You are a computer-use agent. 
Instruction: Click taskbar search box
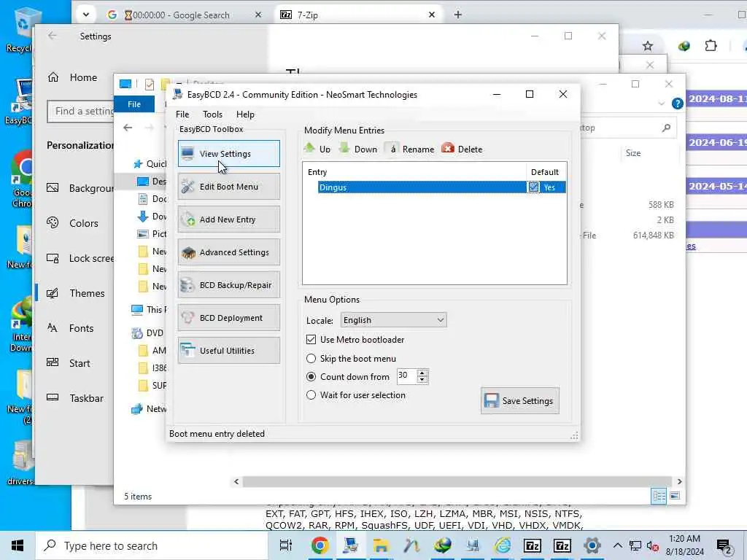click(x=152, y=545)
